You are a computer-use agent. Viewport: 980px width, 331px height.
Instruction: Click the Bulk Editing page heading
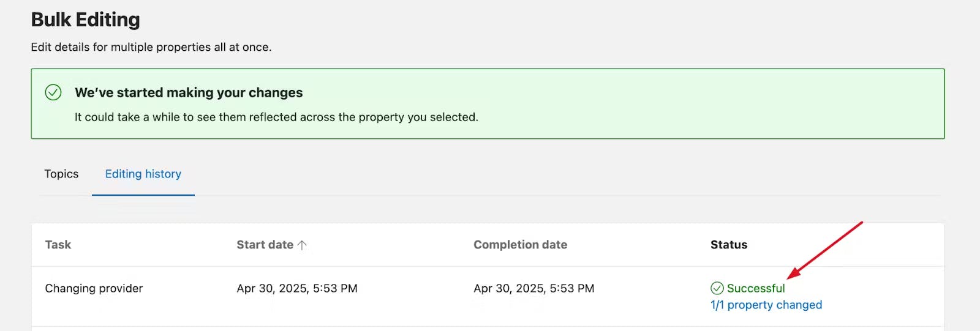pos(86,20)
